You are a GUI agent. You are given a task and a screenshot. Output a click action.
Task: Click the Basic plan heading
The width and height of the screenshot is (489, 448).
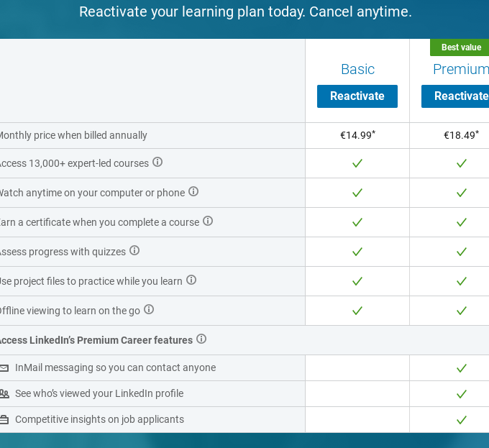click(357, 69)
